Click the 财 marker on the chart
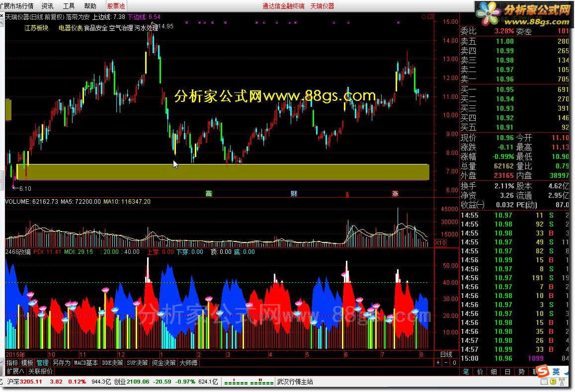This screenshot has width=575, height=392. coord(294,194)
